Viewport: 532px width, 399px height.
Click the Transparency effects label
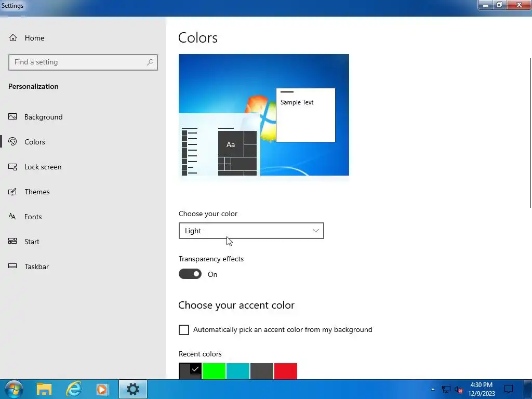coord(211,259)
